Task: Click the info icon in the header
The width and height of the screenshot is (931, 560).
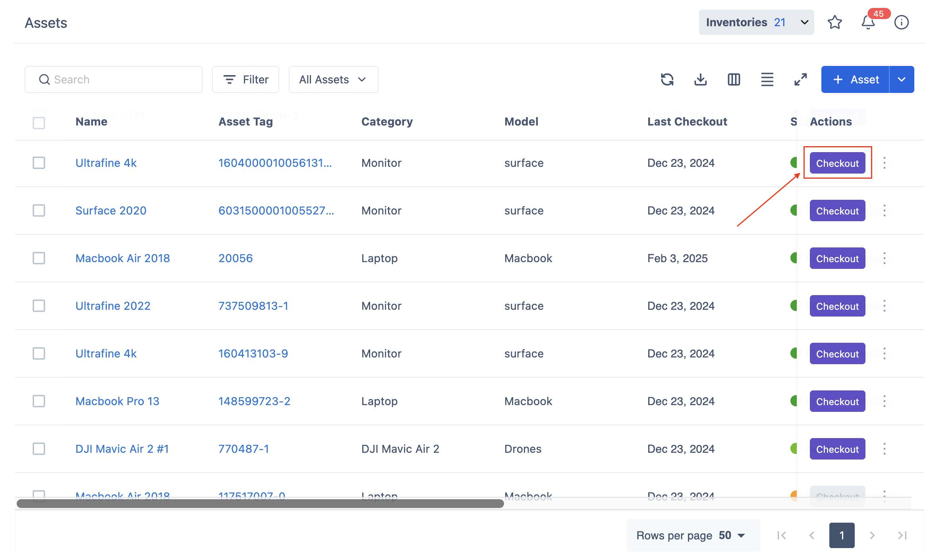Action: (902, 23)
